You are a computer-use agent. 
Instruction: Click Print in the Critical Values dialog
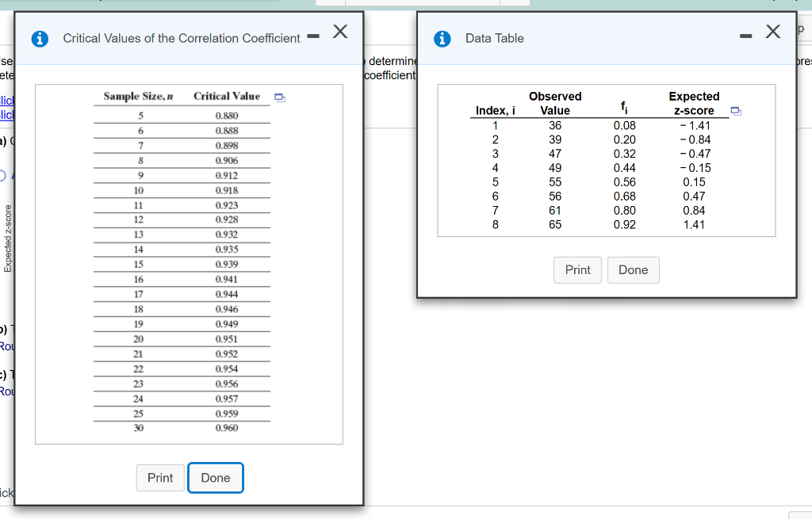(159, 478)
